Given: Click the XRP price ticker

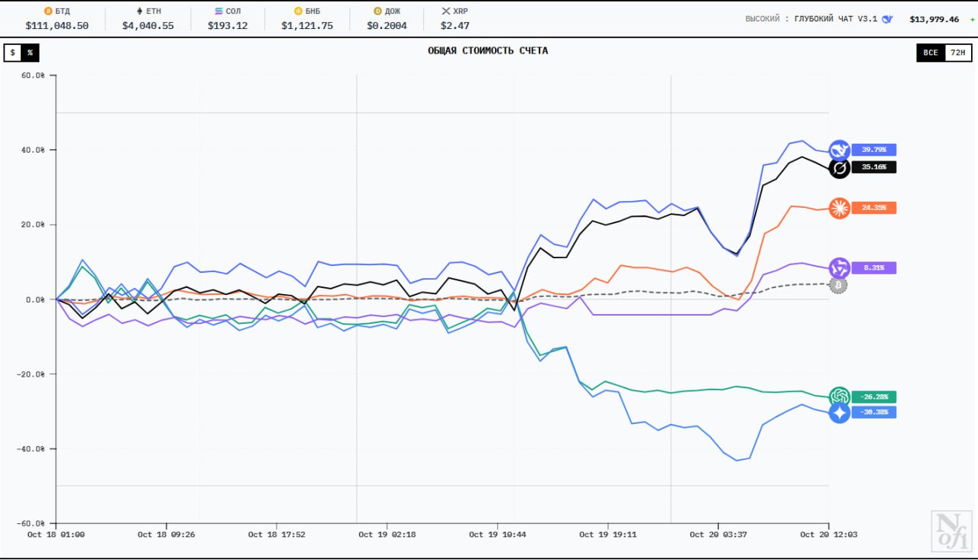Looking at the screenshot, I should click(455, 19).
